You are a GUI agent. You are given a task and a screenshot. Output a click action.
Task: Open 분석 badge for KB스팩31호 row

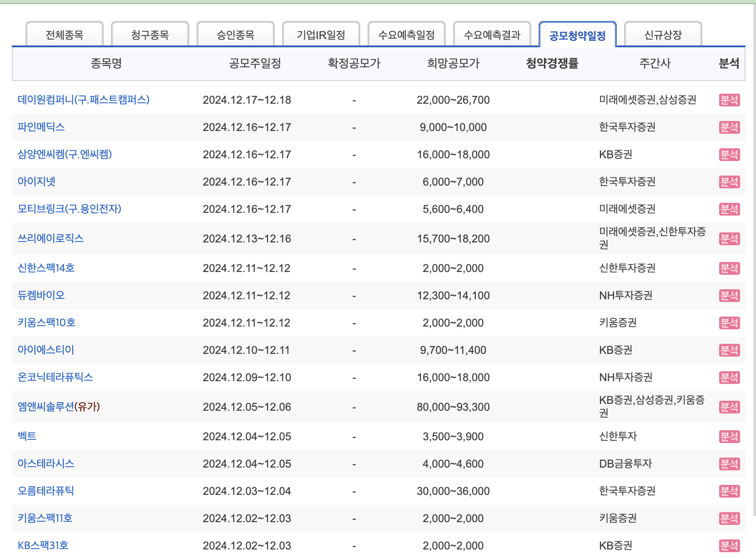[729, 546]
